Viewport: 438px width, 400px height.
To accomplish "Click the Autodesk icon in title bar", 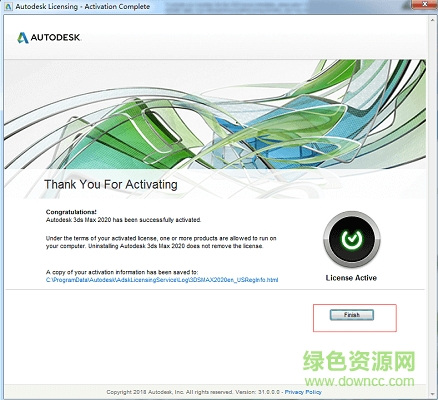I will point(9,7).
